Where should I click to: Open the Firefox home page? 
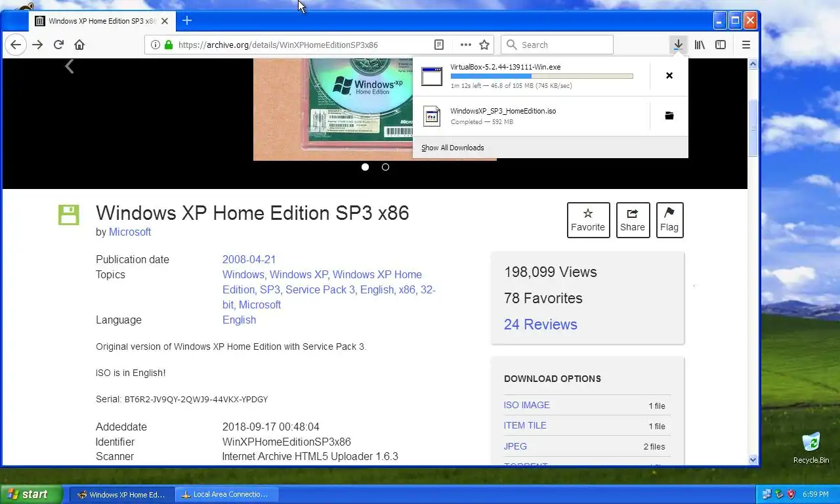point(79,45)
